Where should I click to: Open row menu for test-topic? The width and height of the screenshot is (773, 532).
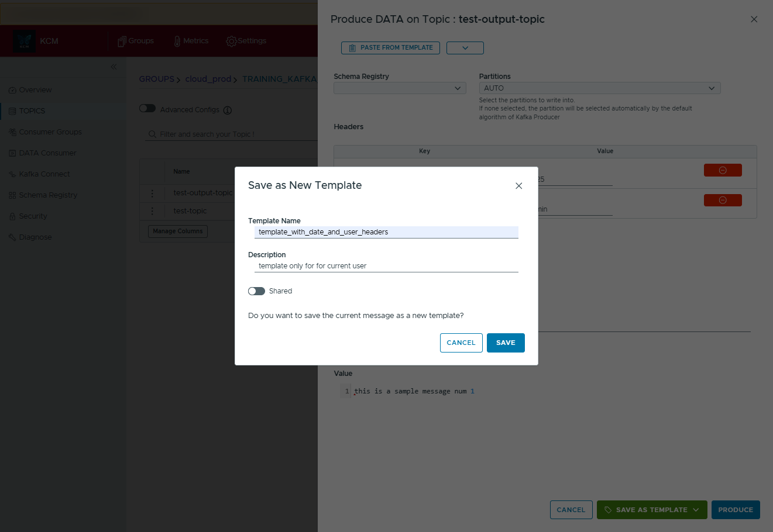(x=153, y=211)
